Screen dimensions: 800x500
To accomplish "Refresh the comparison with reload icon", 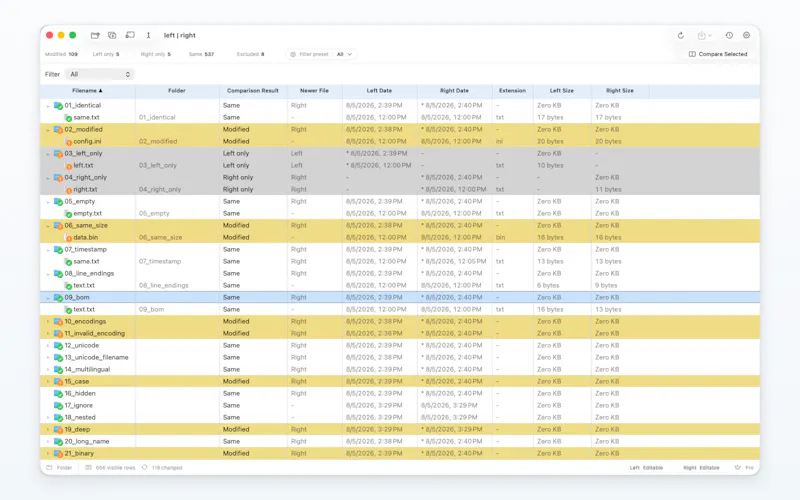I will [681, 35].
